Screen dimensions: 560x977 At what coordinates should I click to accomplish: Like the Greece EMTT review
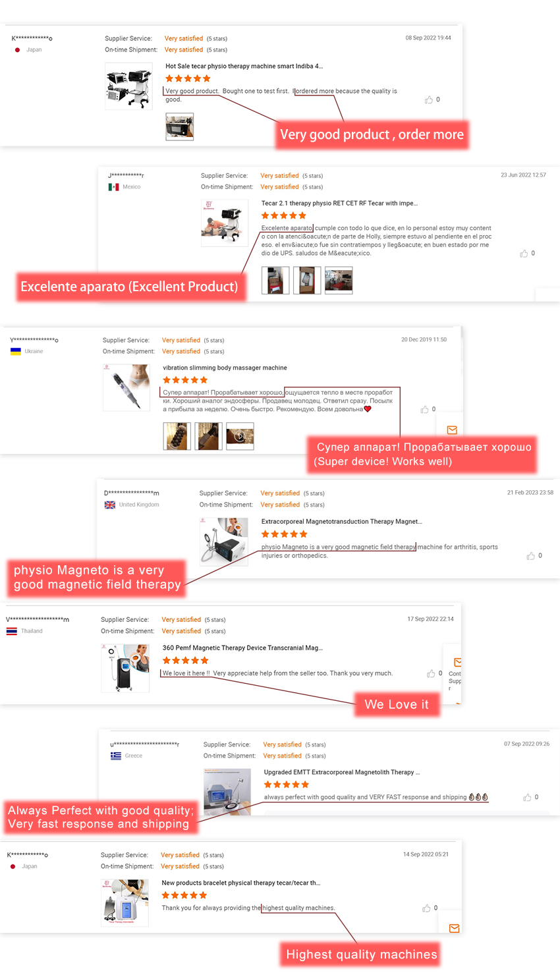pos(527,798)
